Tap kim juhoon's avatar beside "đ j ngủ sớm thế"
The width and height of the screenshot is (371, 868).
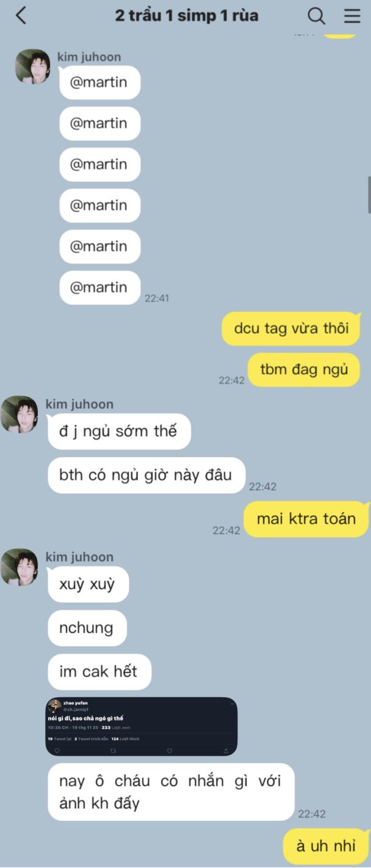(20, 414)
